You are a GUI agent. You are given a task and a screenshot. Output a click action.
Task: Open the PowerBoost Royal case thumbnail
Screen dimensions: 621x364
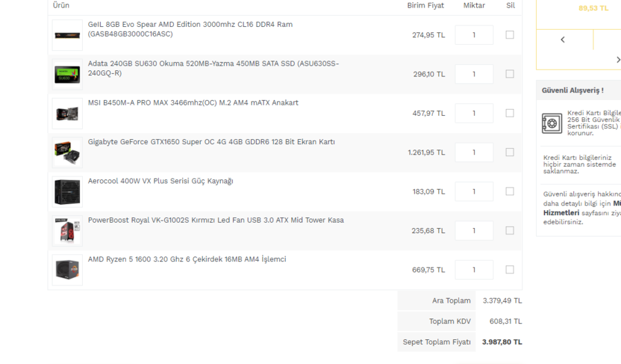67,231
